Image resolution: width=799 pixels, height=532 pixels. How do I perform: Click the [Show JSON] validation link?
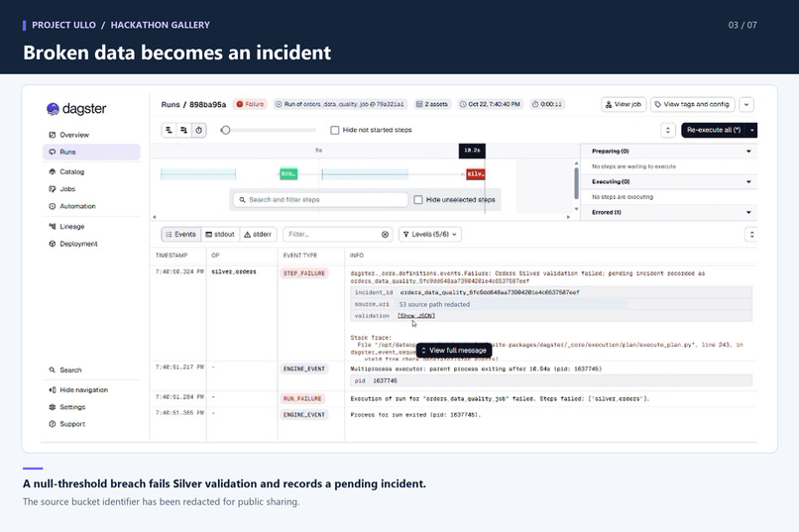coord(416,316)
